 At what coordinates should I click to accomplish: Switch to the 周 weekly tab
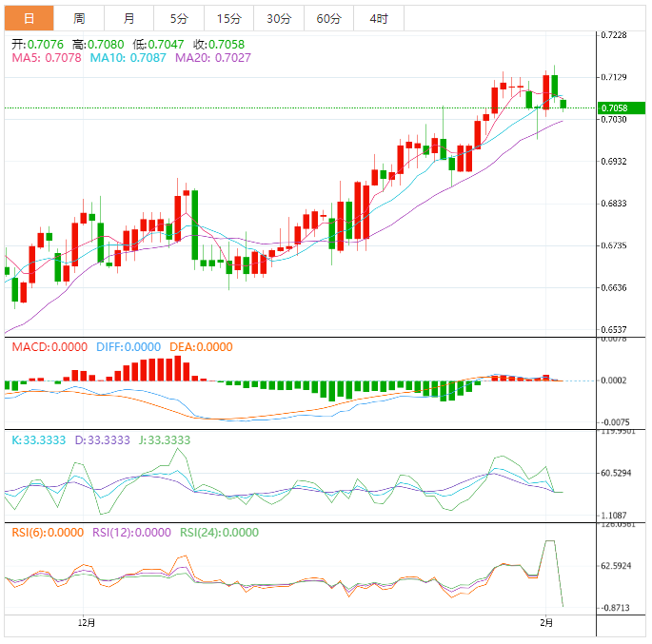pyautogui.click(x=79, y=18)
